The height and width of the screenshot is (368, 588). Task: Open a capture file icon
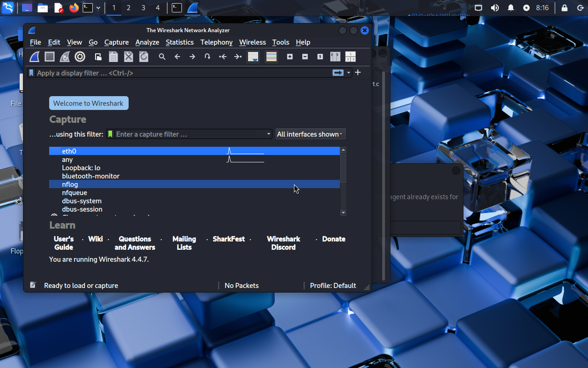pos(98,57)
